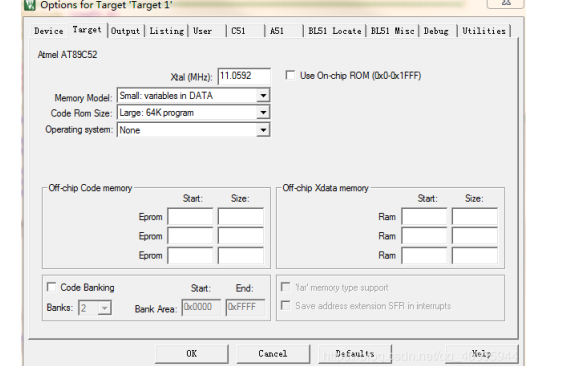The image size is (587, 366).
Task: Select the Target tab
Action: [x=87, y=30]
